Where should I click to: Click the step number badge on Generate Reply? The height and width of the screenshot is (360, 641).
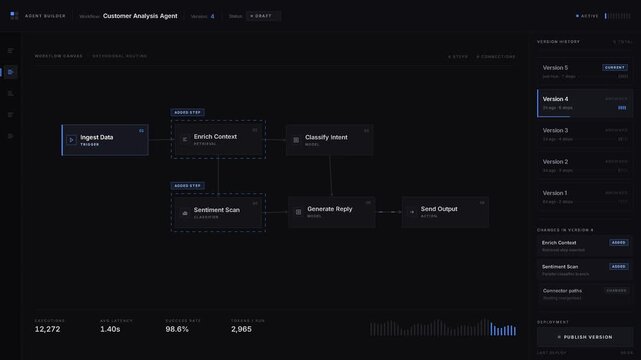[x=368, y=203]
